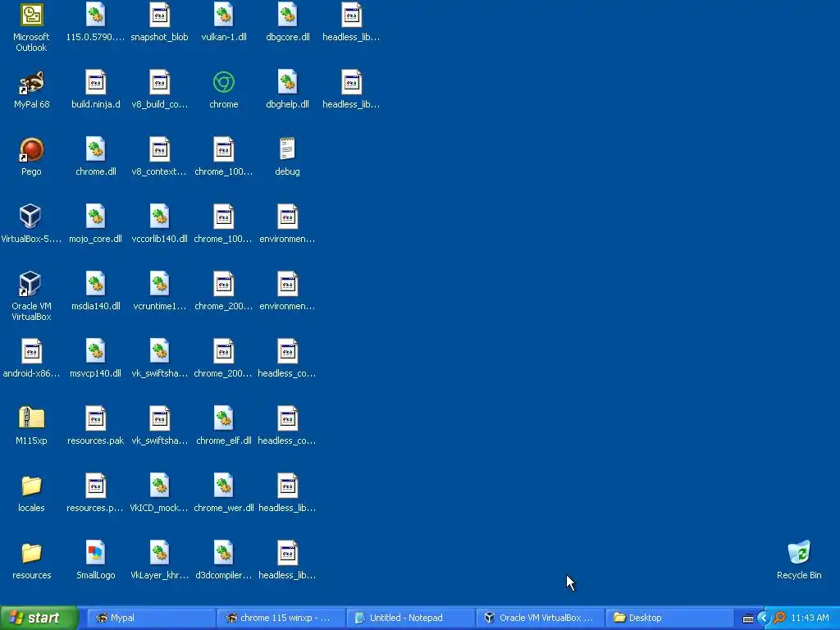The width and height of the screenshot is (840, 630).
Task: Click the keyboard icon in system tray
Action: [748, 619]
